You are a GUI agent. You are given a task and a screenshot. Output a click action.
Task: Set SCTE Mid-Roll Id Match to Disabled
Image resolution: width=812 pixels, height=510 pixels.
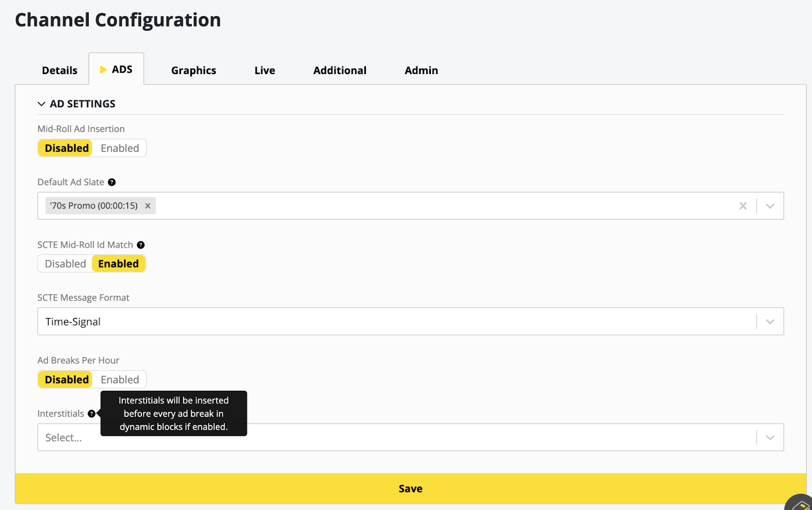pos(65,264)
